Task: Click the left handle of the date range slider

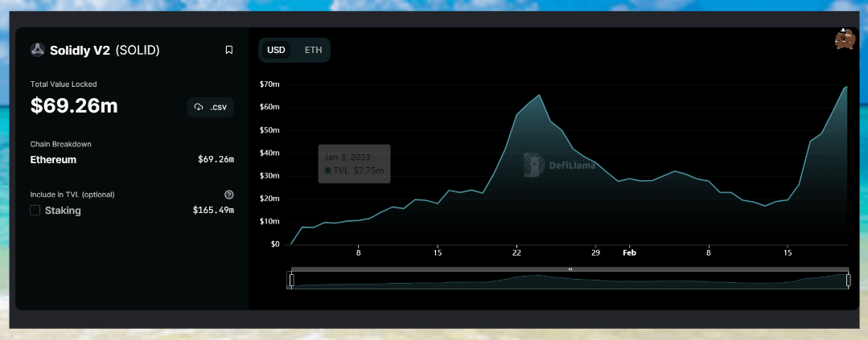Action: coord(291,280)
